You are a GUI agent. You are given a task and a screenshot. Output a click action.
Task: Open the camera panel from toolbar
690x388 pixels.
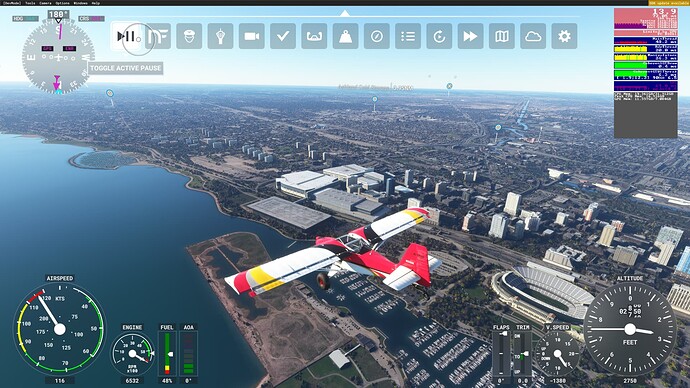coord(252,36)
